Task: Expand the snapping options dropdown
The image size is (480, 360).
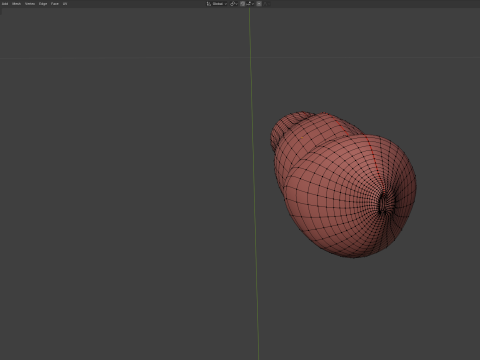Action: tap(250, 4)
